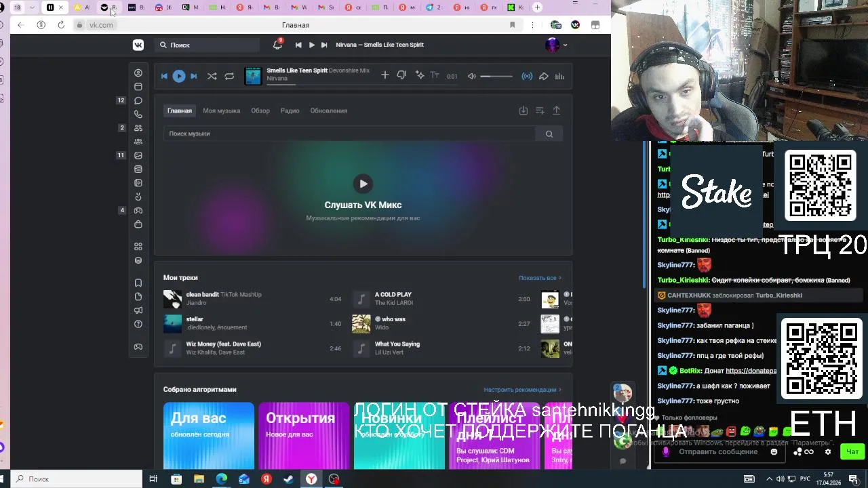Share the current track
The height and width of the screenshot is (488, 868).
[543, 76]
